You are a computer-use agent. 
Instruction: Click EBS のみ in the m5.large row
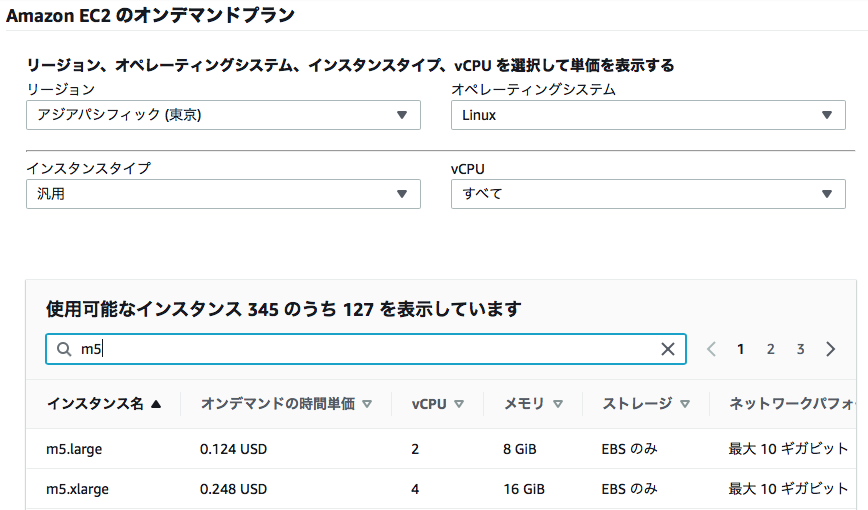click(x=629, y=449)
